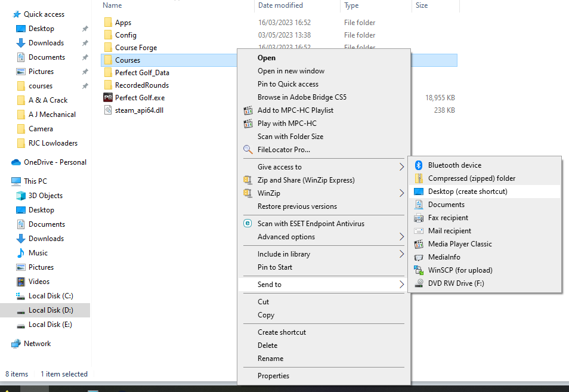569x392 pixels.
Task: Choose Desktop (create shortcut) from Send to
Action: 468,192
